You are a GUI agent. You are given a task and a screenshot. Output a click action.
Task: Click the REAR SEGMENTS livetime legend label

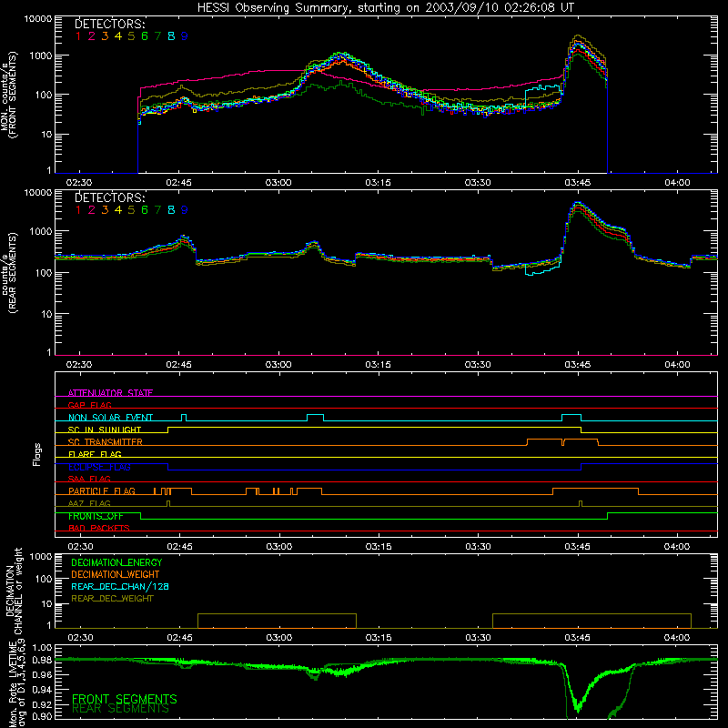[x=121, y=709]
